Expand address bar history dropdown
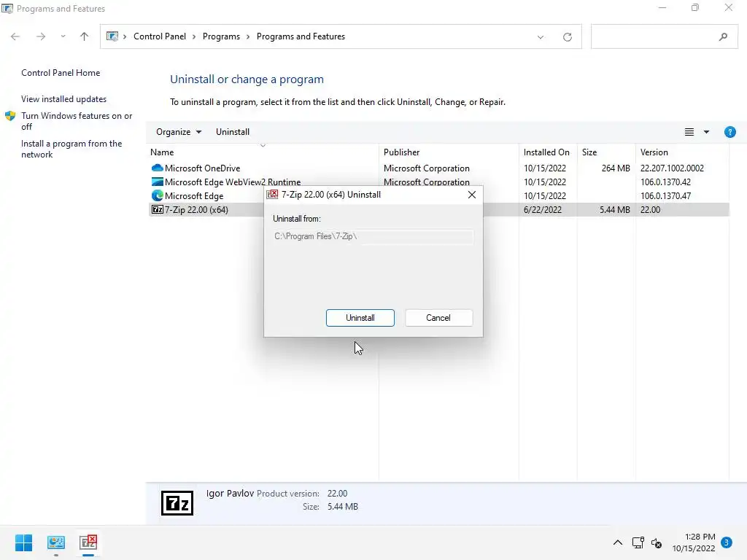This screenshot has height=560, width=747. pyautogui.click(x=541, y=37)
